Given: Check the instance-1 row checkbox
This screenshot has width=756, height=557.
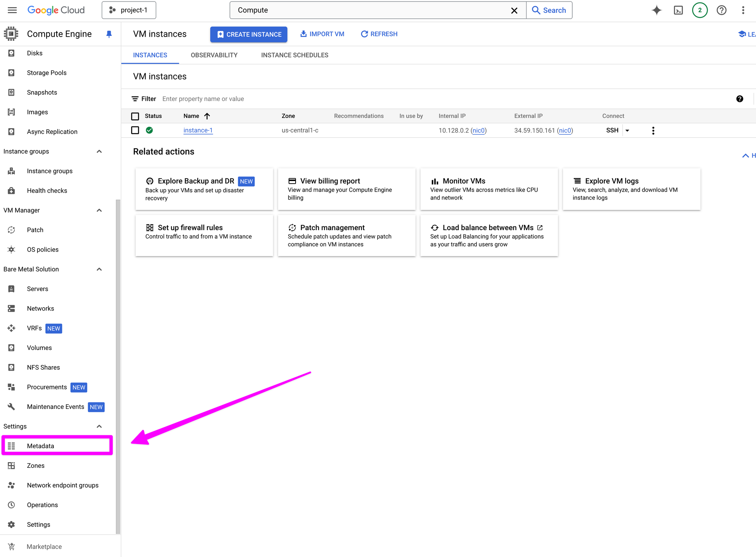Looking at the screenshot, I should pyautogui.click(x=135, y=130).
